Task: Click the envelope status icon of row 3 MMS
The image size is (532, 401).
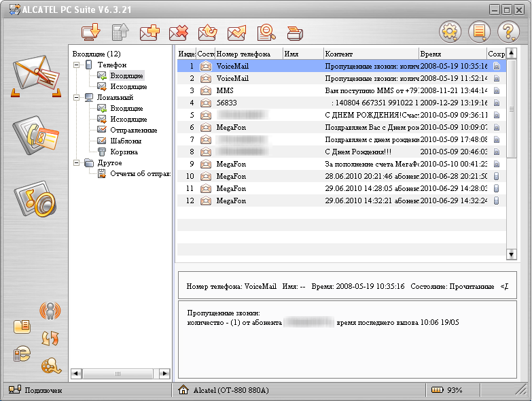Action: pyautogui.click(x=206, y=90)
